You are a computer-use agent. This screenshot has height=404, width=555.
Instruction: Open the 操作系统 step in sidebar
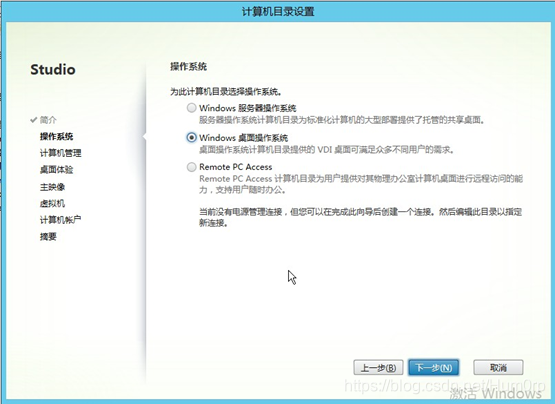(57, 136)
